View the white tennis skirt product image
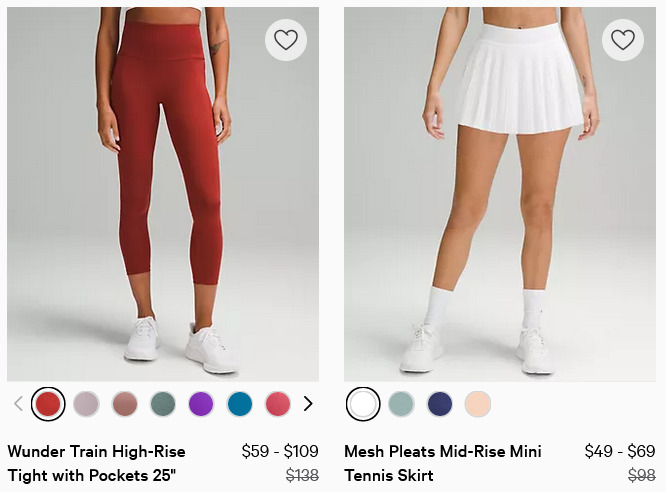 tap(500, 194)
